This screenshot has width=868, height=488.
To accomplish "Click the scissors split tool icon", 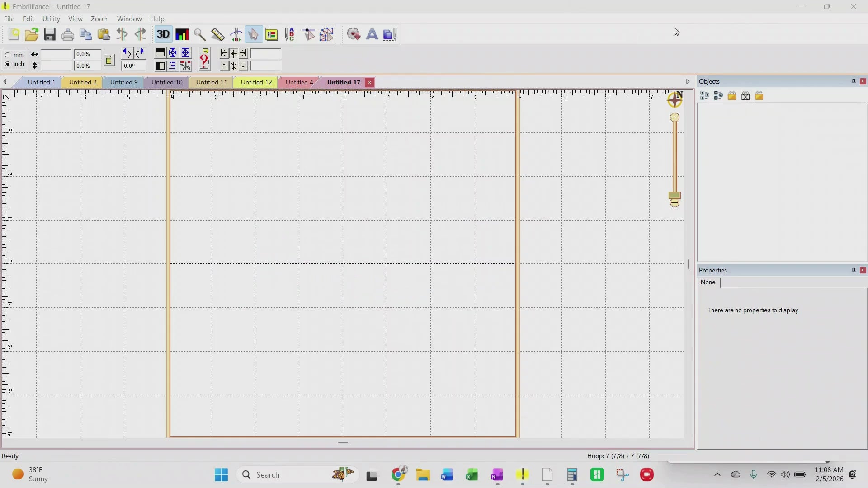I will 185,66.
